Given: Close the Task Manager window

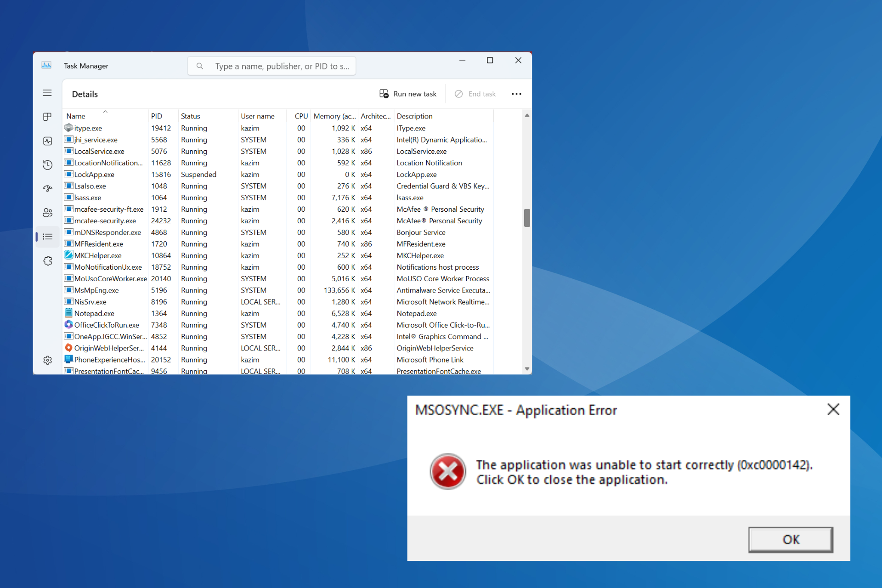Looking at the screenshot, I should coord(518,61).
